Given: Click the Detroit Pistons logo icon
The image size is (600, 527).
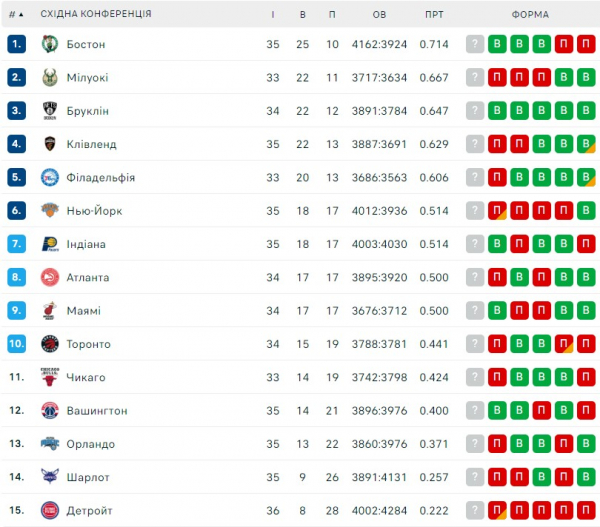Looking at the screenshot, I should coord(50,510).
